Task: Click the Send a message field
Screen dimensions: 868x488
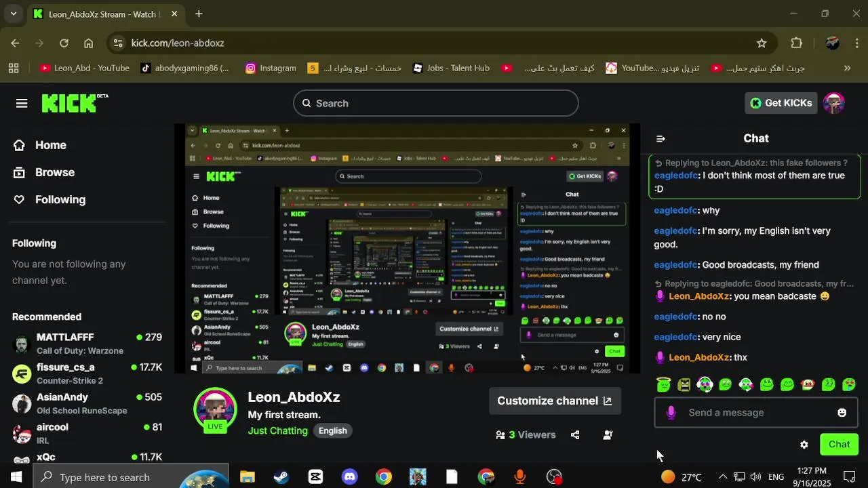Action: [756, 413]
